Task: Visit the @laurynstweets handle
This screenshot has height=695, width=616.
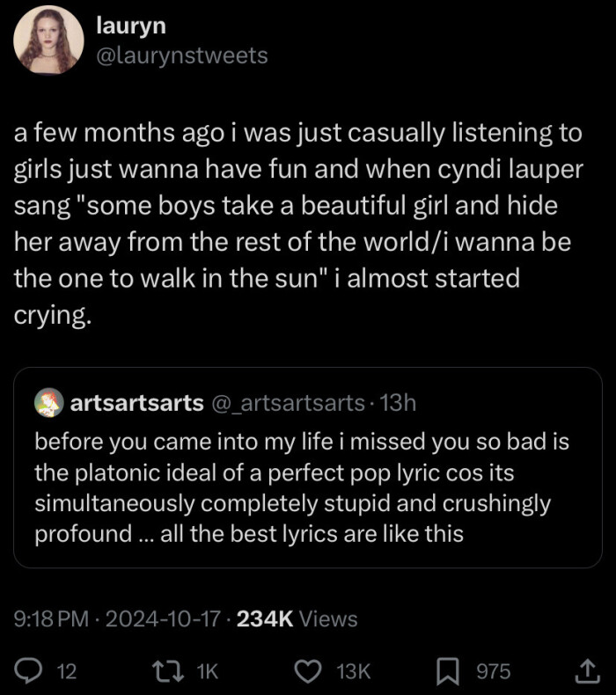Action: [181, 55]
